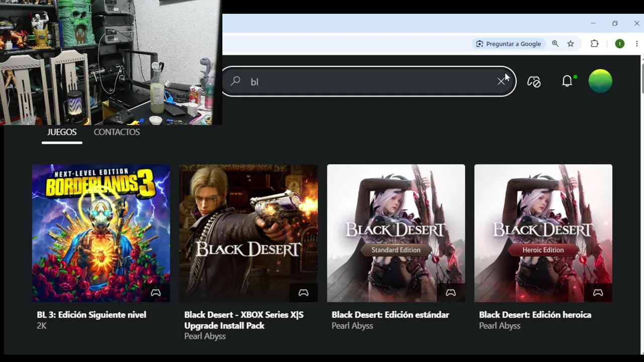
Task: Close the Chrome window
Action: pos(636,23)
